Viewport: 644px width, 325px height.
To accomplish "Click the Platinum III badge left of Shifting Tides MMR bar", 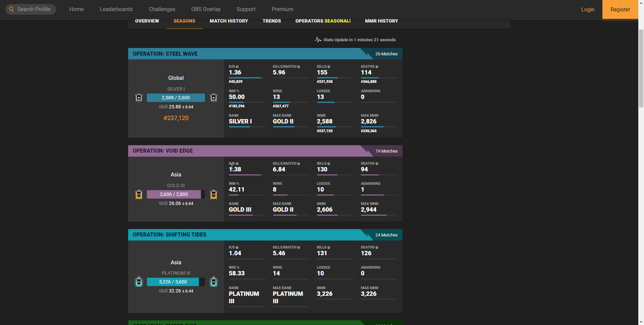I will [x=139, y=282].
